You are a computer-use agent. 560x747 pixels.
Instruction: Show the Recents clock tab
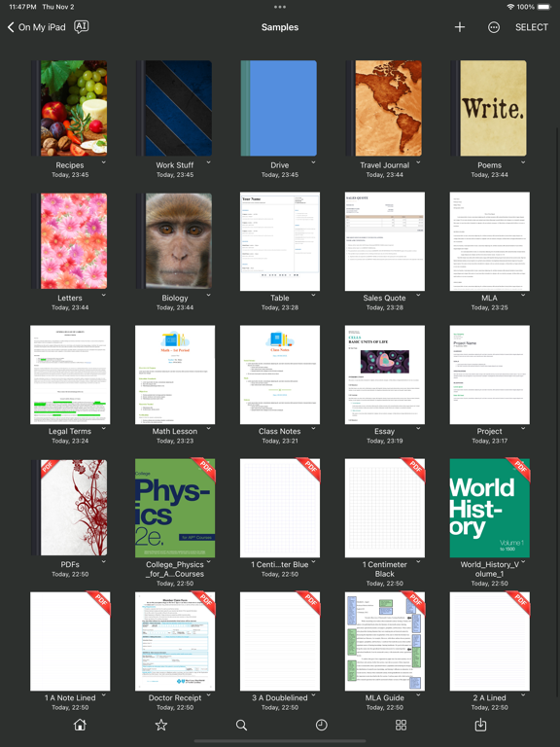pyautogui.click(x=322, y=725)
